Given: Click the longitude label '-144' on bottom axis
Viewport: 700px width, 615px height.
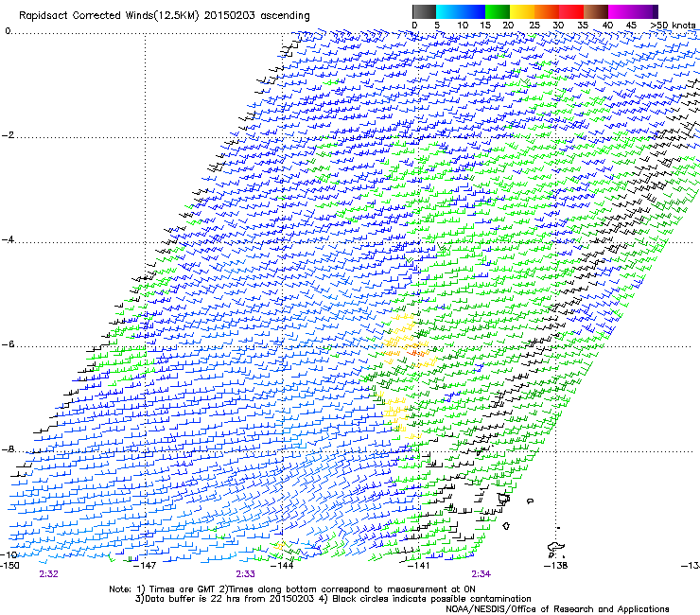Looking at the screenshot, I should (x=283, y=566).
